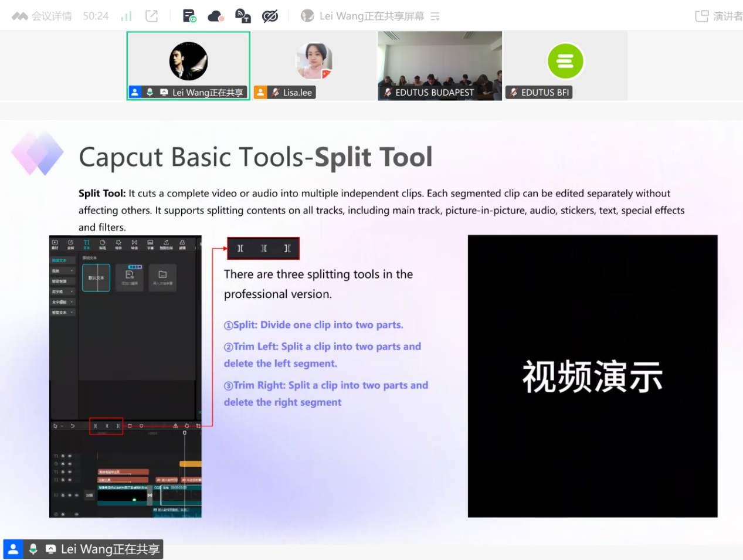Open 贴纸 stickers tab in CapCut screenshot
Screen dimensions: 743x560
point(103,244)
